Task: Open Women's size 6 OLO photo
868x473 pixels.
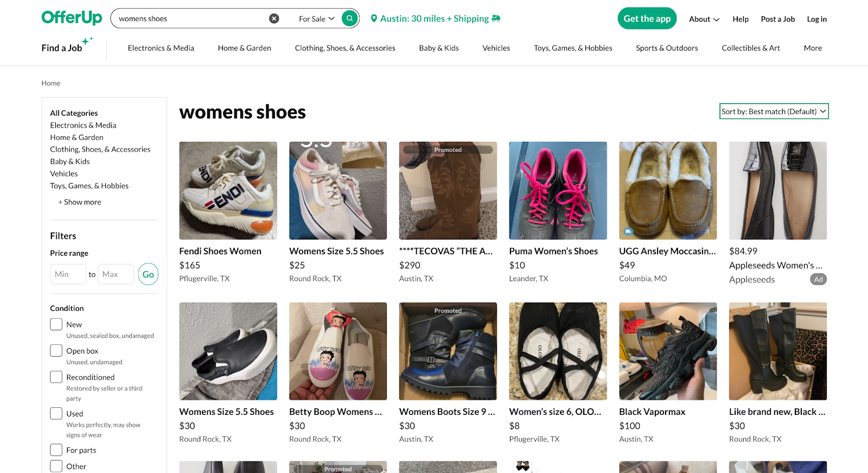Action: (x=558, y=351)
